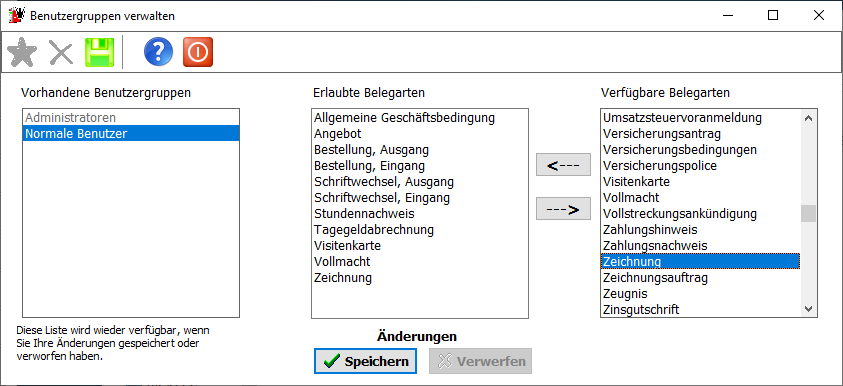Click the Verwerfen button

(480, 361)
